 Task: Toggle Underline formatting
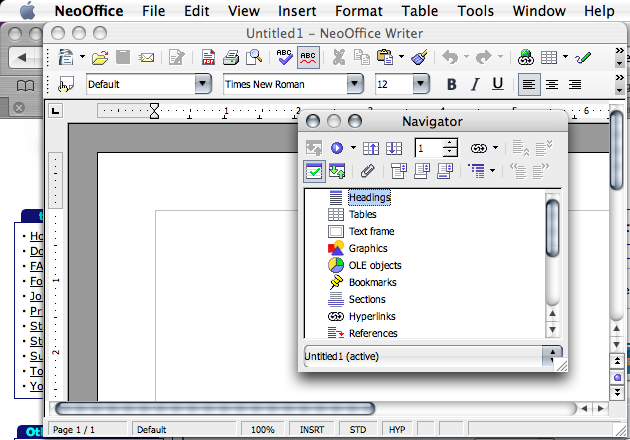click(498, 84)
